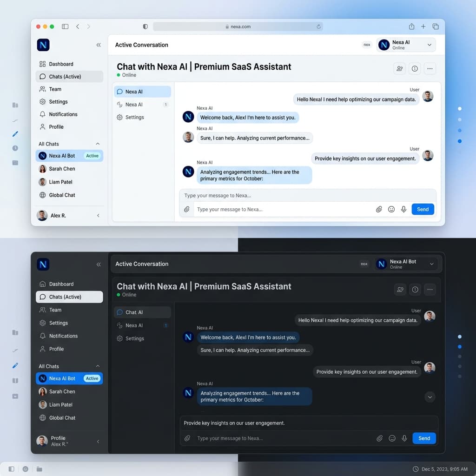476x476 pixels.
Task: Reload the nexa.com page in address bar
Action: (x=318, y=26)
